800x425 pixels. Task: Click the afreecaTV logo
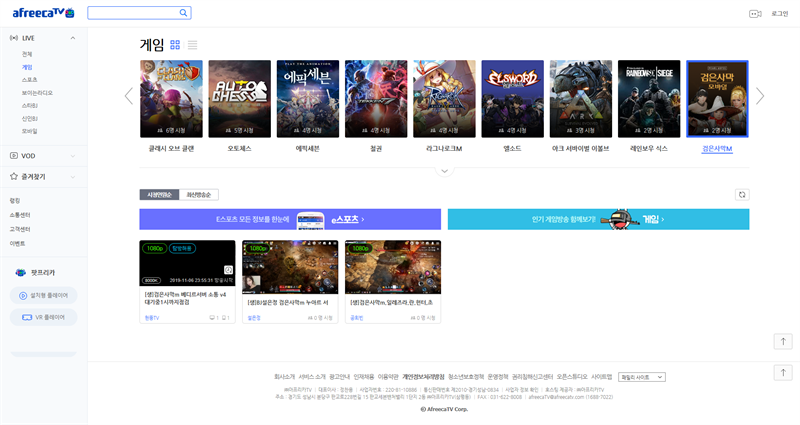coord(42,13)
